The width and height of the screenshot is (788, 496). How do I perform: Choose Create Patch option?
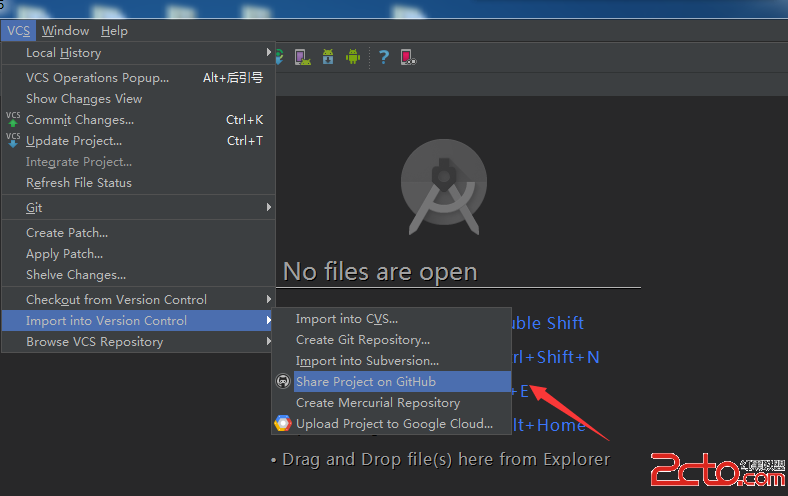click(138, 233)
